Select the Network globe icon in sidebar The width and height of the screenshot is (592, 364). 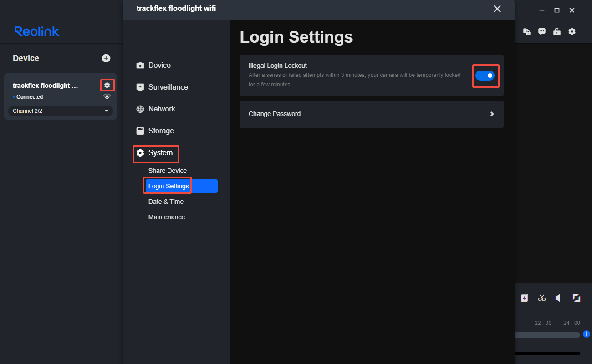(140, 109)
